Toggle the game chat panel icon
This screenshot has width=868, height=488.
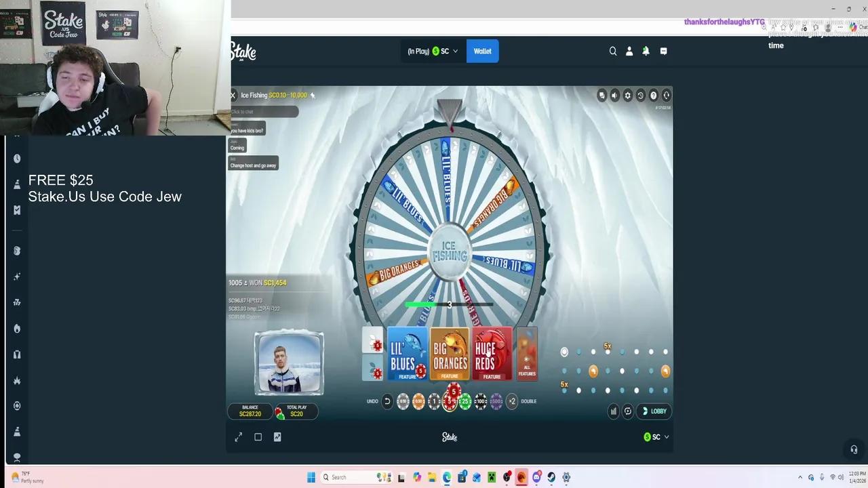pos(601,96)
